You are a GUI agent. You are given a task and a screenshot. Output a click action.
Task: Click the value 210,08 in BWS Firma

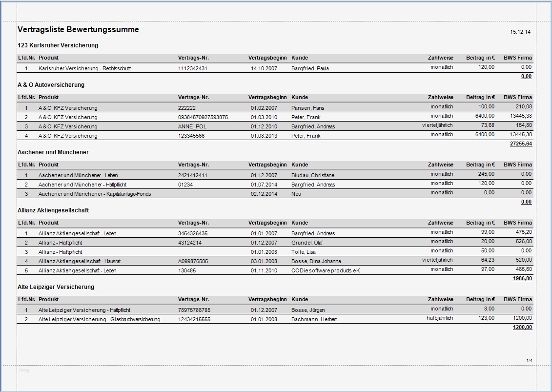524,107
